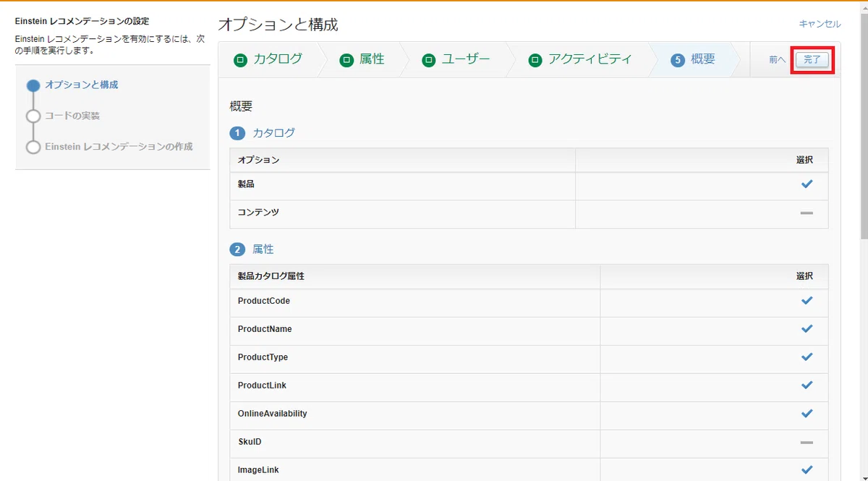The width and height of the screenshot is (868, 481).
Task: Click the 選択 header in catalog table
Action: tap(804, 160)
